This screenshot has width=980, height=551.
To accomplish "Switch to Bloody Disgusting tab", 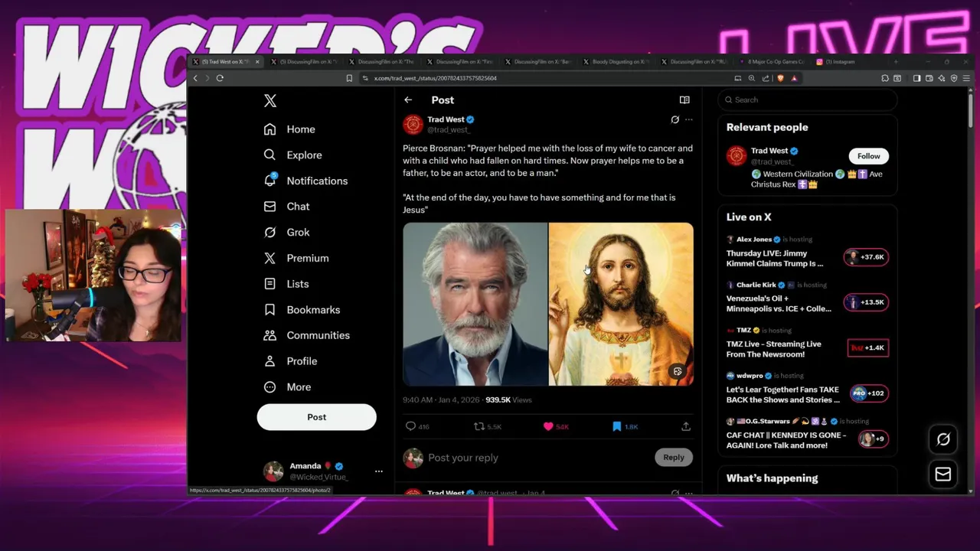I will click(616, 62).
